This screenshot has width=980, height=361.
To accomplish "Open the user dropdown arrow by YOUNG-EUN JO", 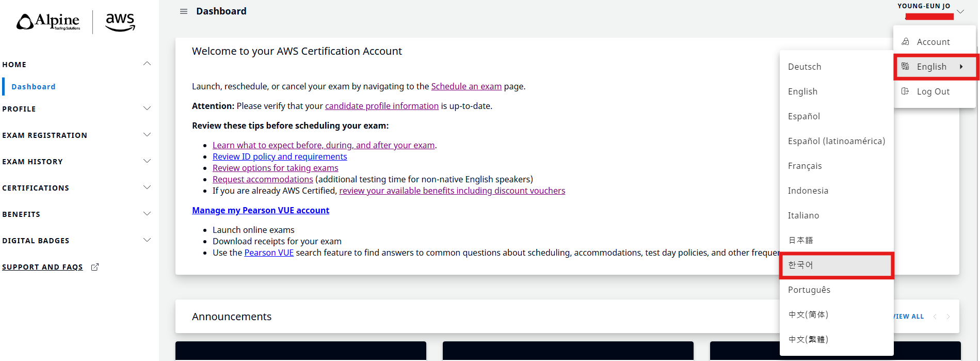I will (960, 11).
